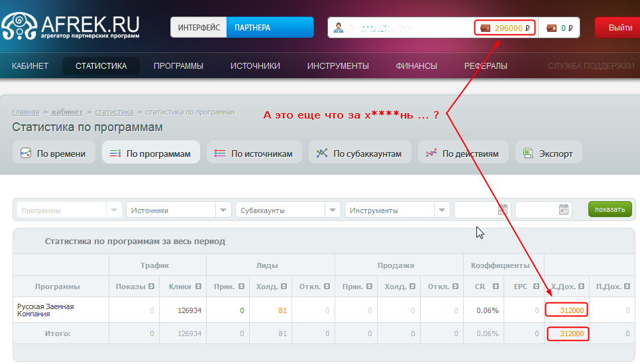Open the Инструменты filter dropdown
640x364 pixels.
tap(442, 210)
